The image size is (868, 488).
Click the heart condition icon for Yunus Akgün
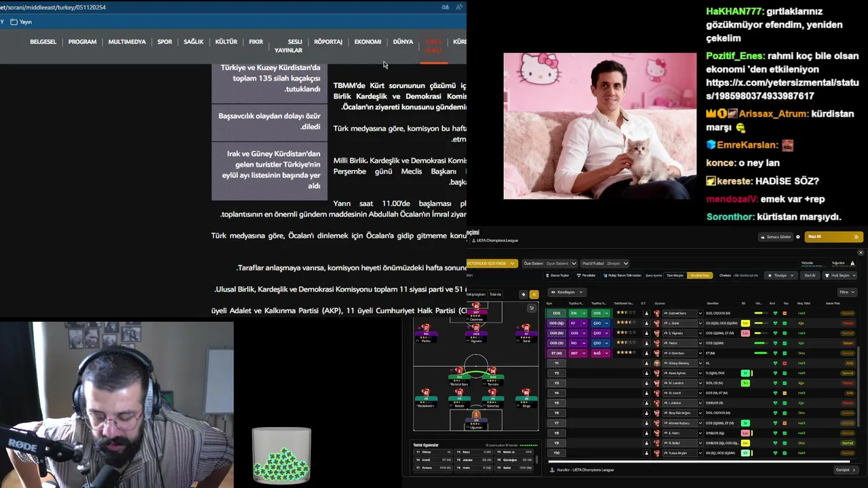point(775,453)
